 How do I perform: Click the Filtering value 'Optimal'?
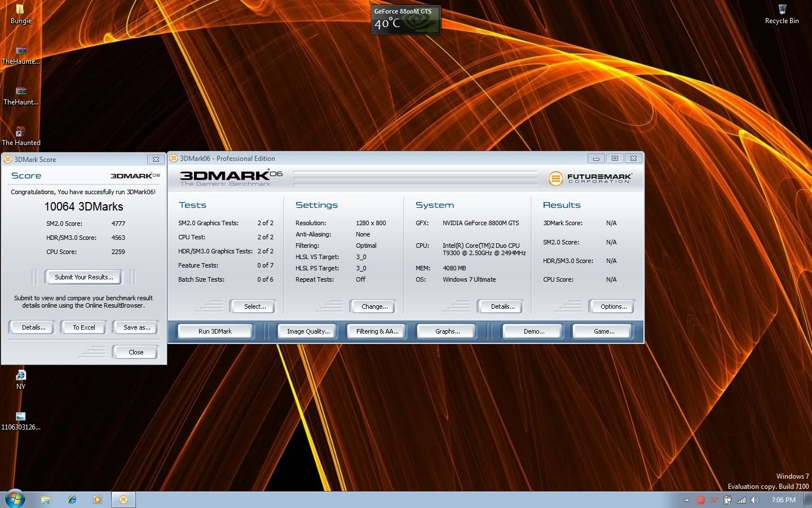[x=366, y=246]
